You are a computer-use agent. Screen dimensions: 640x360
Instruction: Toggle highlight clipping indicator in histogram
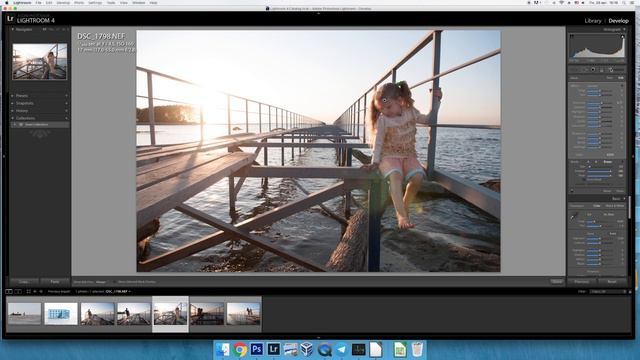[x=622, y=36]
